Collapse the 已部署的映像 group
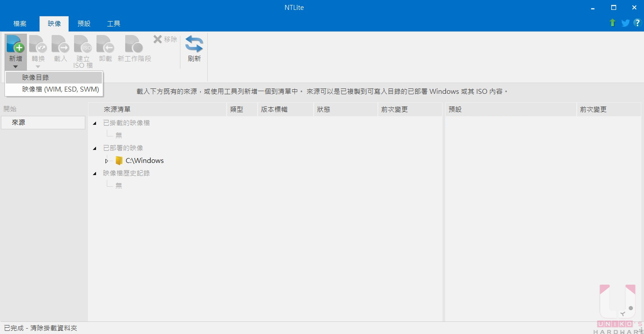 (x=94, y=148)
